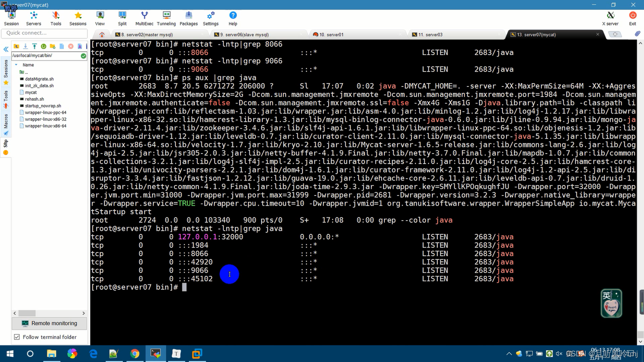The image size is (644, 362).
Task: Open the Servers toolbar button
Action: pyautogui.click(x=34, y=19)
